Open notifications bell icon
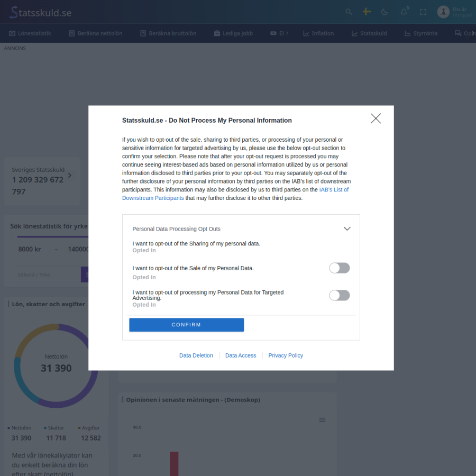This screenshot has height=476, width=476. (404, 12)
